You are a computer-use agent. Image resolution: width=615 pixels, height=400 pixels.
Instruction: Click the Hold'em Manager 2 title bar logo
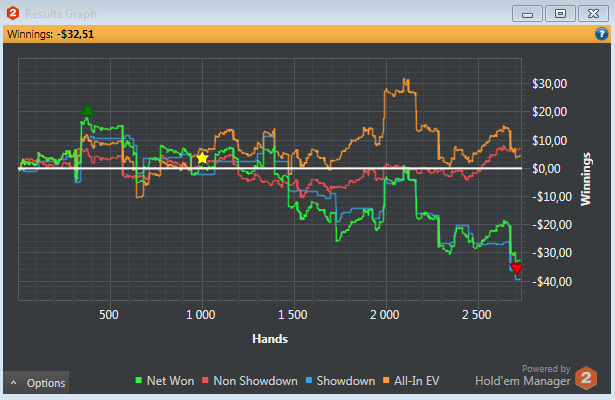(13, 13)
